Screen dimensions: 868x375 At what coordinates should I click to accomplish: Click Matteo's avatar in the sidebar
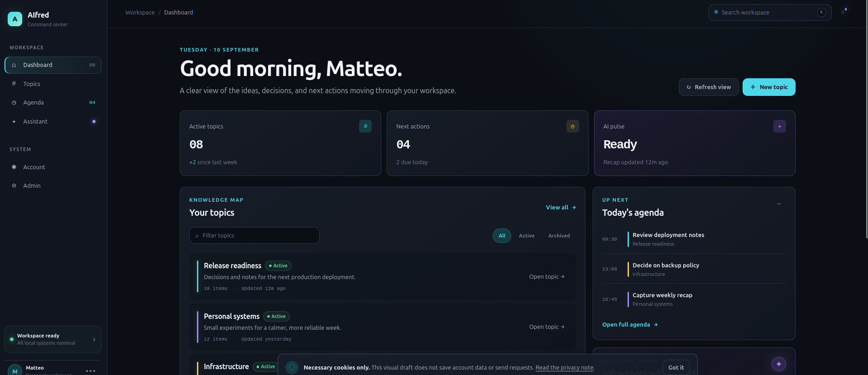[x=15, y=370]
